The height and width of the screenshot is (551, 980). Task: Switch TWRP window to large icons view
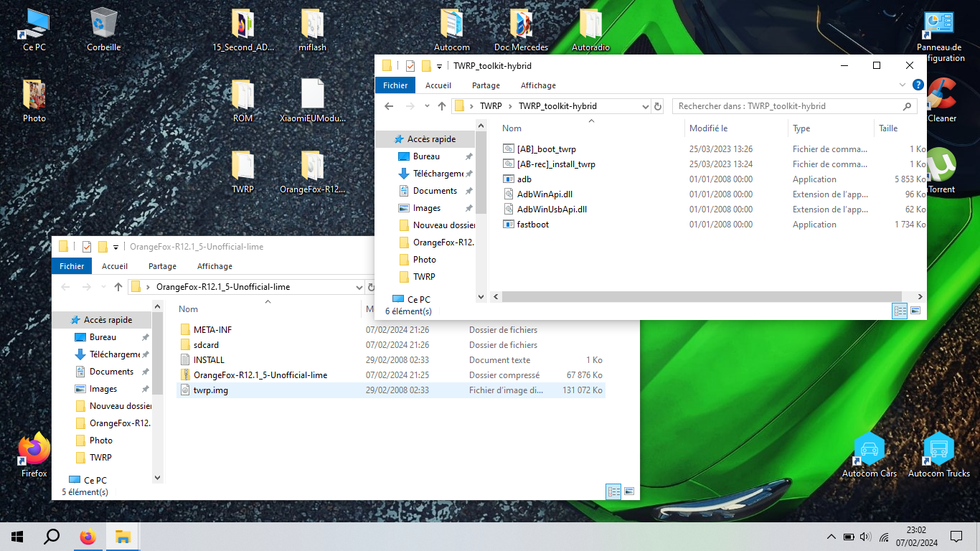[x=915, y=311]
